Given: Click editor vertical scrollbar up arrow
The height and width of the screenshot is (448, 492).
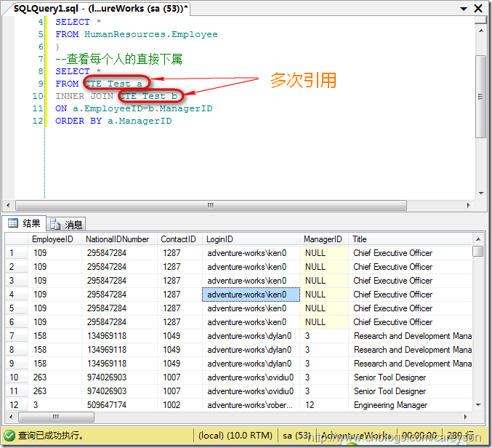Looking at the screenshot, I should click(x=480, y=31).
